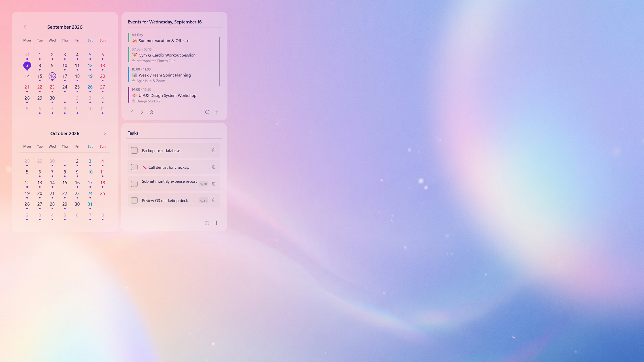Viewport: 644px width, 362px height.
Task: Add a new task
Action: tap(217, 223)
